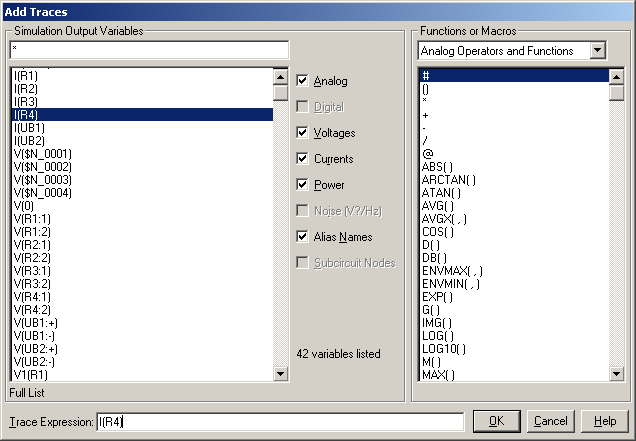Select EXP( ) function

click(x=514, y=297)
